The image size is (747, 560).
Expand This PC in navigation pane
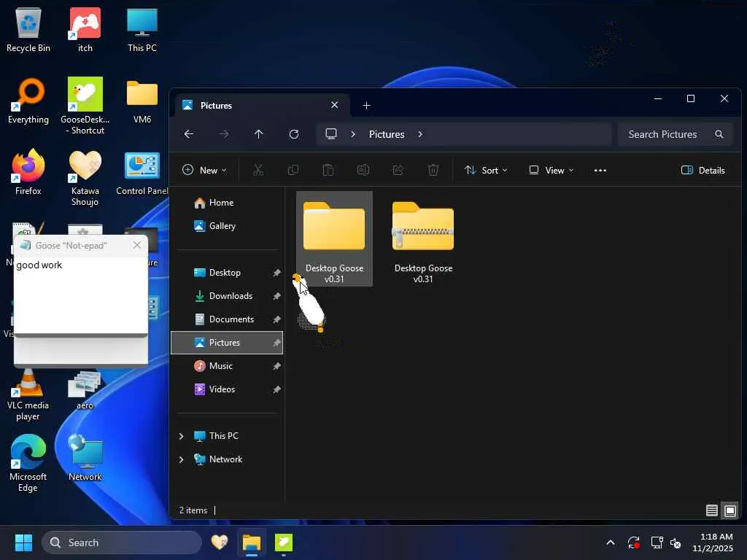coord(181,436)
